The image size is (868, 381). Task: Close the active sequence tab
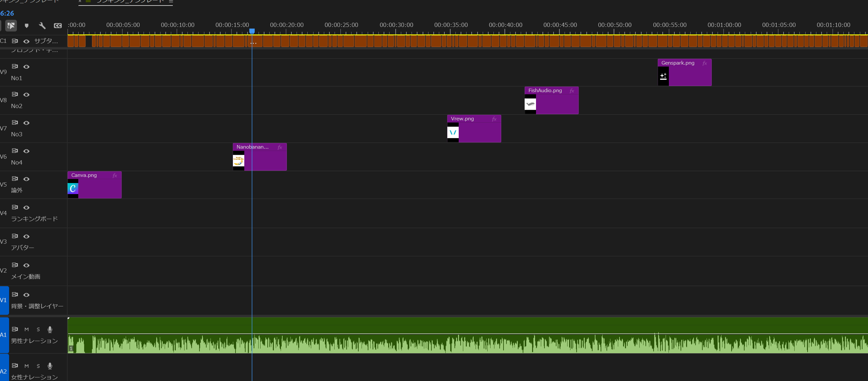(80, 1)
